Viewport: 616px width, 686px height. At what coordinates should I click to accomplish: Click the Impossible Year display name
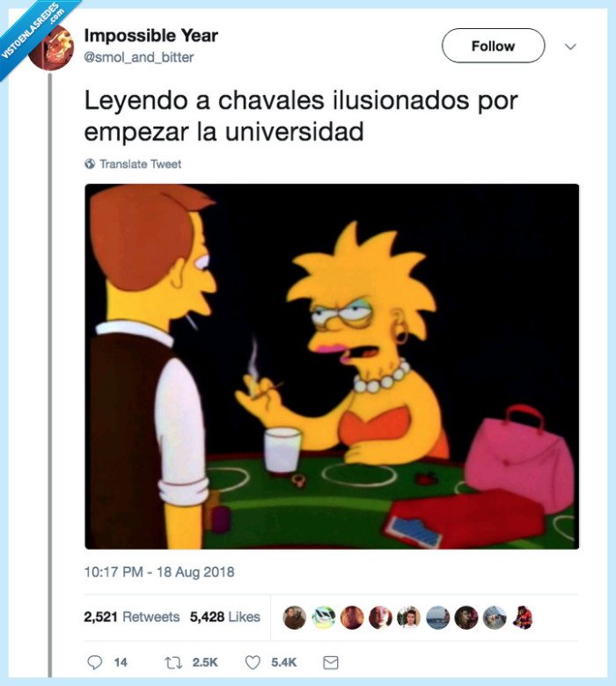[151, 36]
